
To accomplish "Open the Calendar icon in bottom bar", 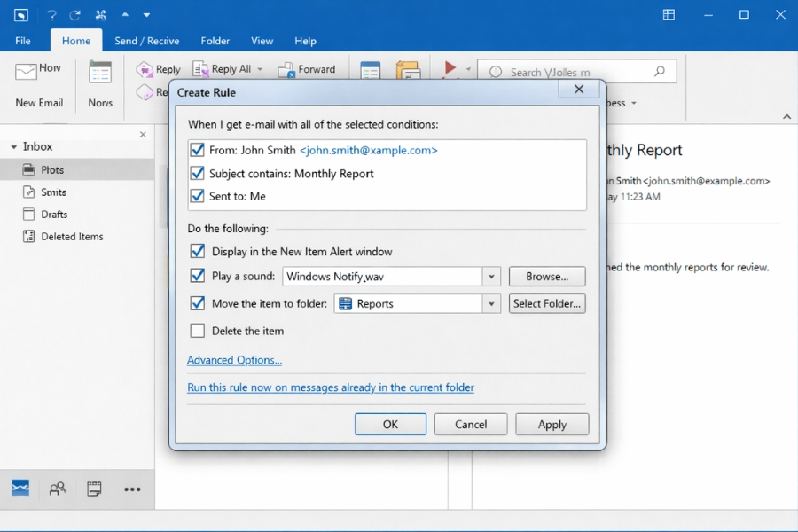I will [94, 488].
